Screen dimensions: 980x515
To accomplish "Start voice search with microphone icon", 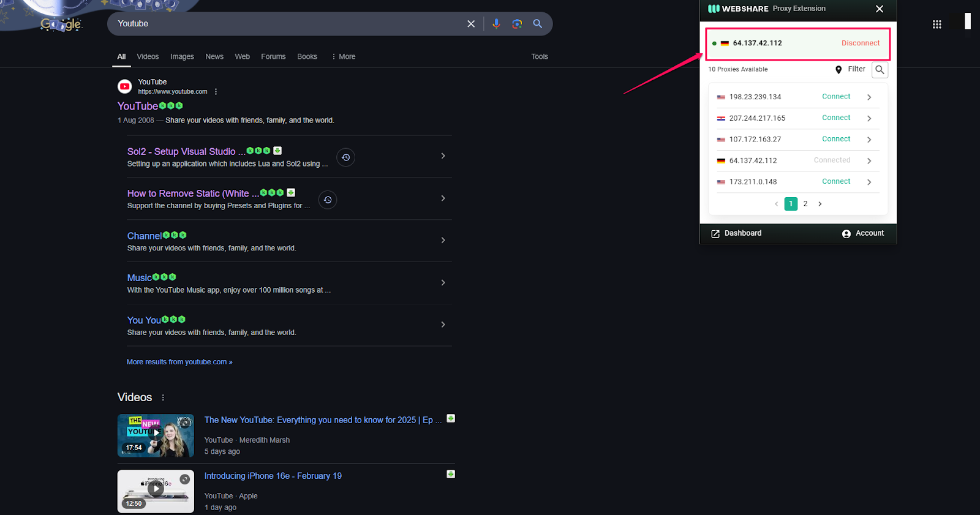I will 496,24.
